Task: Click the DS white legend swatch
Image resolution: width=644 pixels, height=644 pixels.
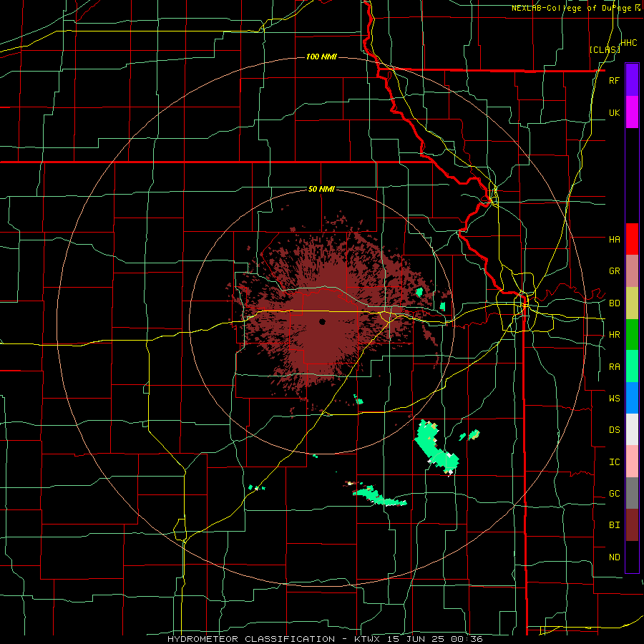Action: [x=632, y=429]
